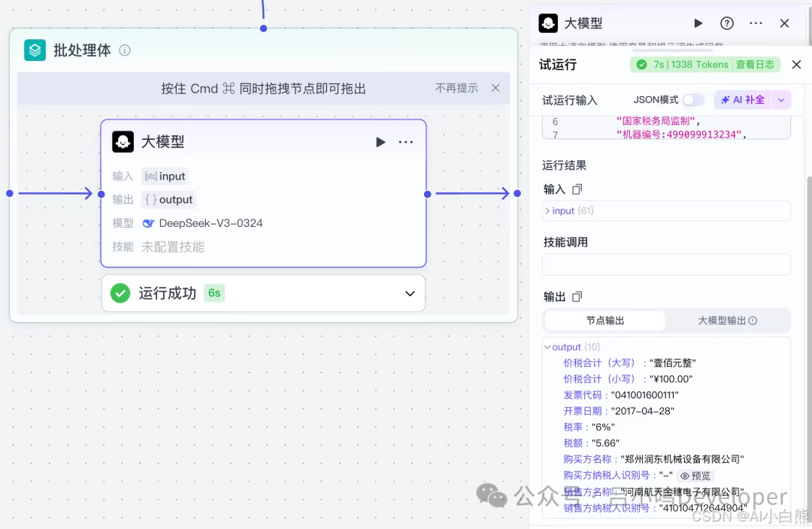
Task: Click the empty 技能调用 field
Action: coord(666,264)
